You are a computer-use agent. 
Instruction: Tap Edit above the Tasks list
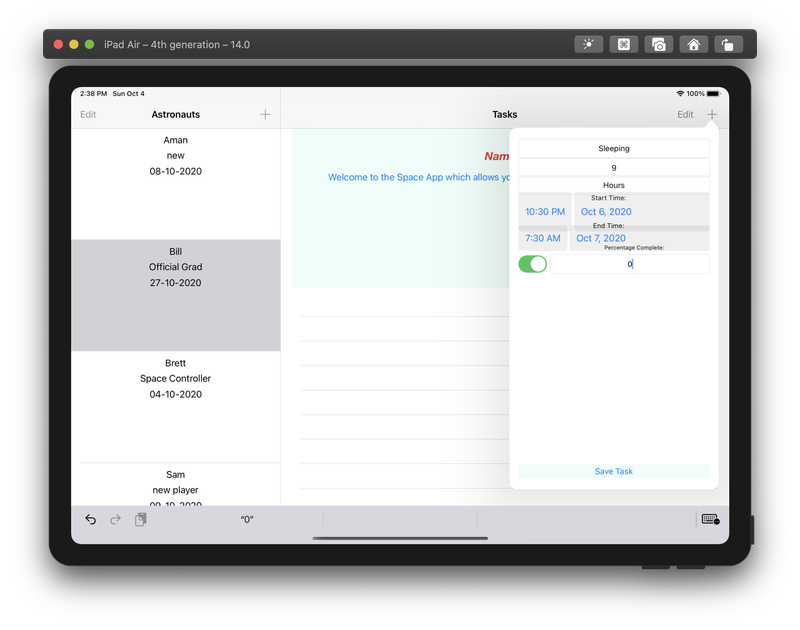(685, 114)
